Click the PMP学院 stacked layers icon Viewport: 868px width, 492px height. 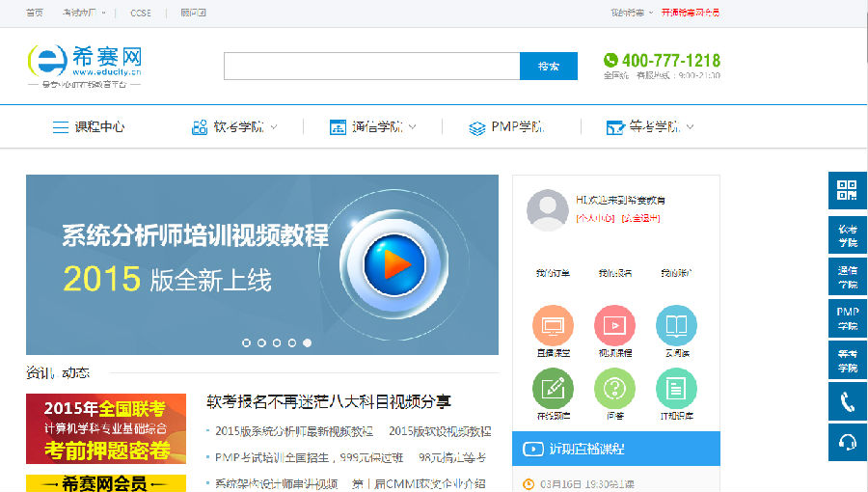476,128
